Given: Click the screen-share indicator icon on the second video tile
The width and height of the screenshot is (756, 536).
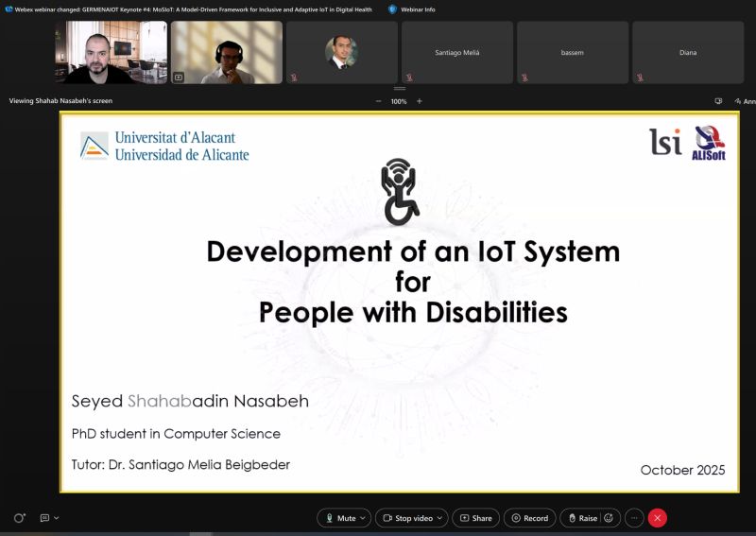Looking at the screenshot, I should [179, 77].
